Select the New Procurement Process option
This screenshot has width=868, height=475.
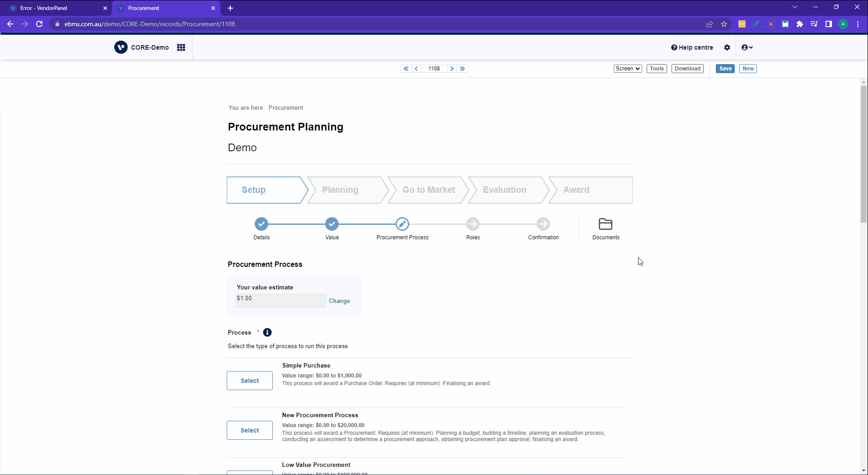(x=250, y=430)
